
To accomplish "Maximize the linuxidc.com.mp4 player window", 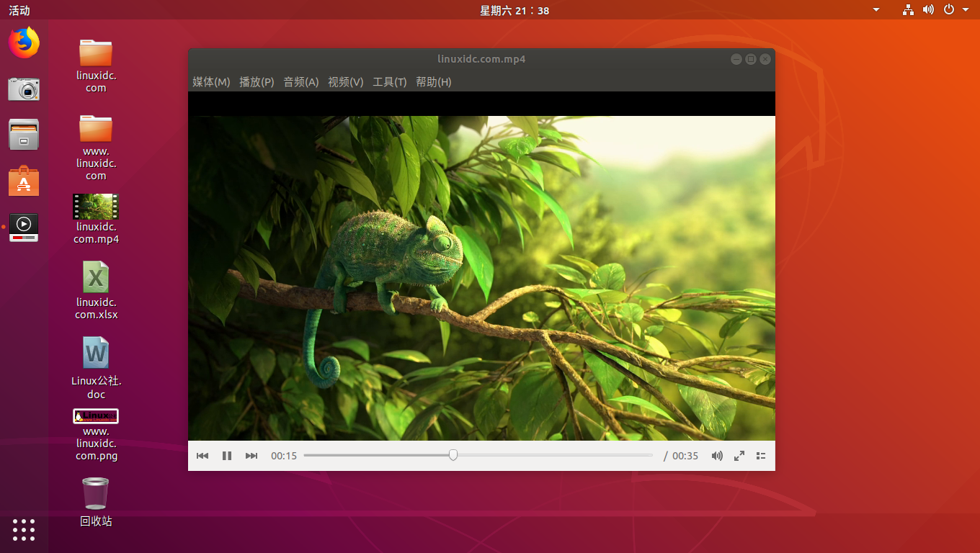I will pos(751,59).
